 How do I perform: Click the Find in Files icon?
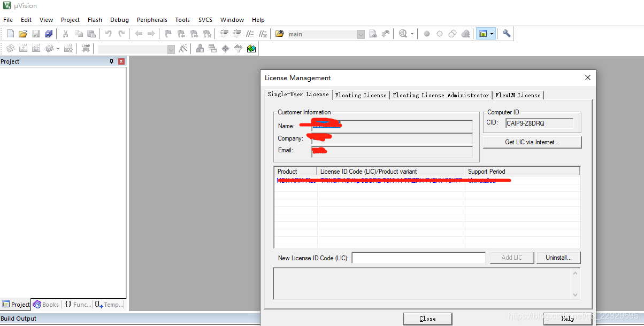(x=373, y=34)
